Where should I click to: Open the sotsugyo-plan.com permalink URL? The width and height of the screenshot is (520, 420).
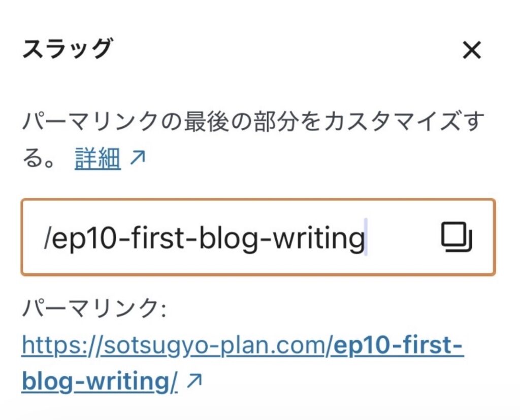(242, 363)
